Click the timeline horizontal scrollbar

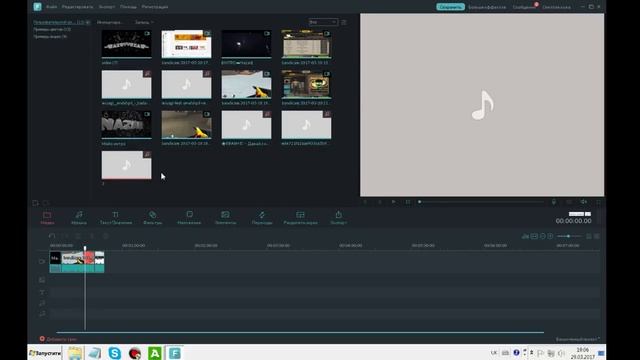pyautogui.click(x=300, y=332)
